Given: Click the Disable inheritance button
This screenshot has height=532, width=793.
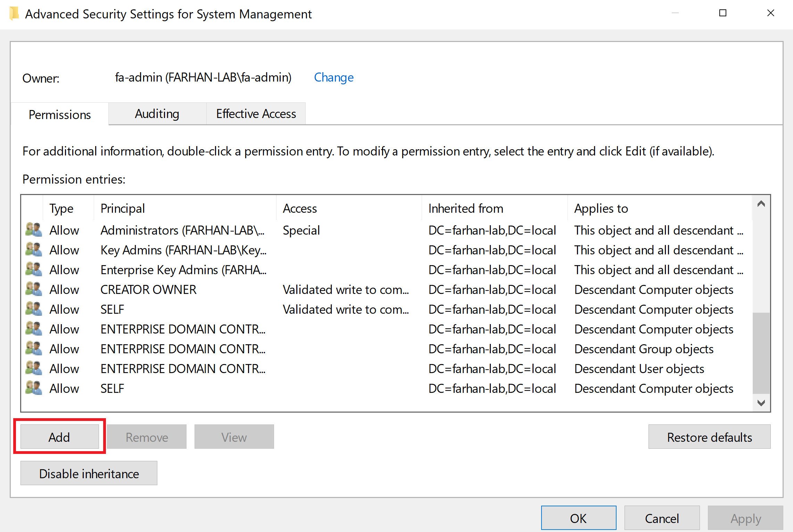Looking at the screenshot, I should [89, 473].
